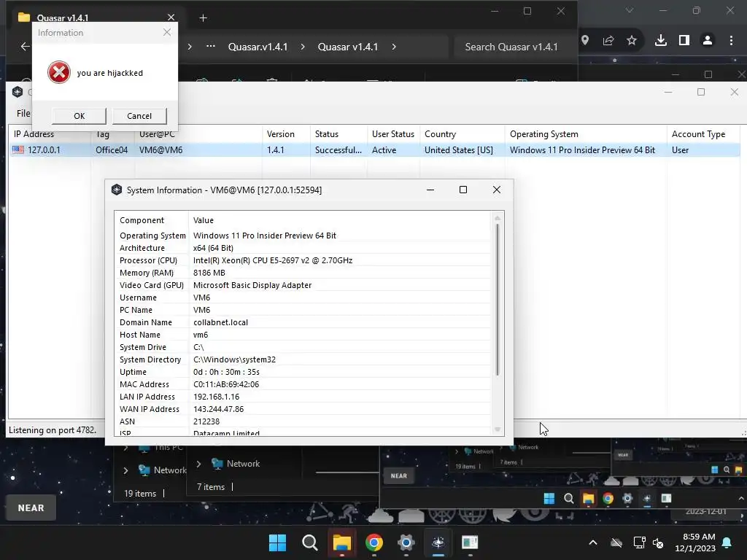747x560 pixels.
Task: Click the Quasar main window logo icon
Action: pos(18,92)
